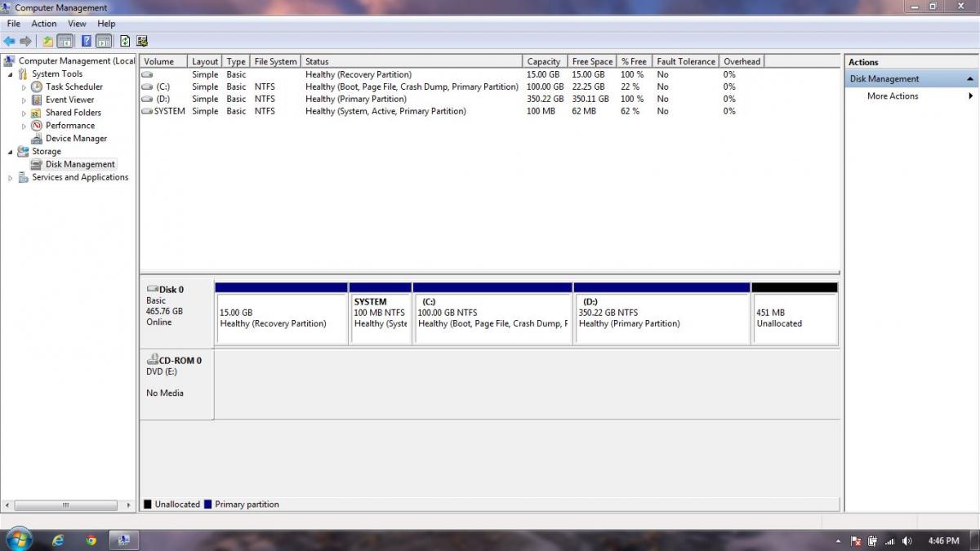Viewport: 980px width, 551px height.
Task: Click the disk Settings toolbar icon
Action: 142,41
